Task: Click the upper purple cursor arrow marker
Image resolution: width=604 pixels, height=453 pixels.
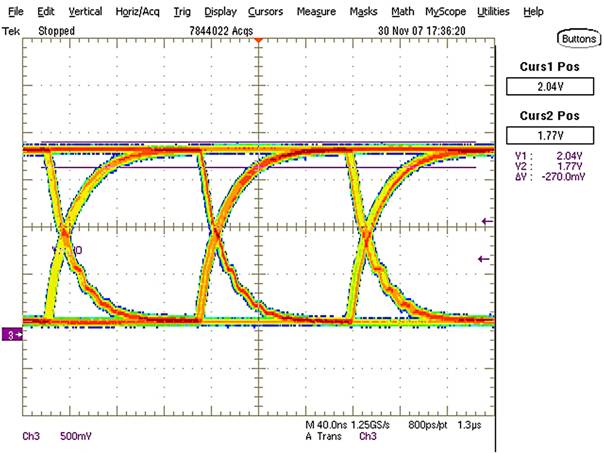Action: [487, 221]
